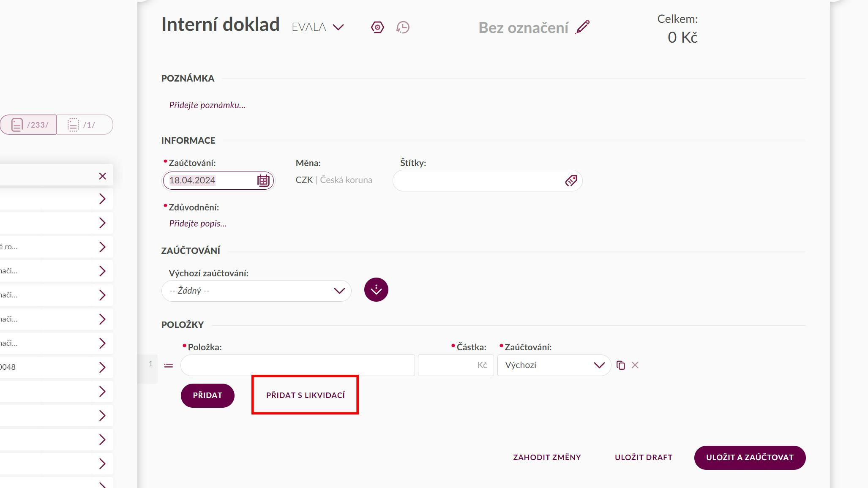
Task: Open item Zaúčtování Výchozí dropdown
Action: (554, 365)
